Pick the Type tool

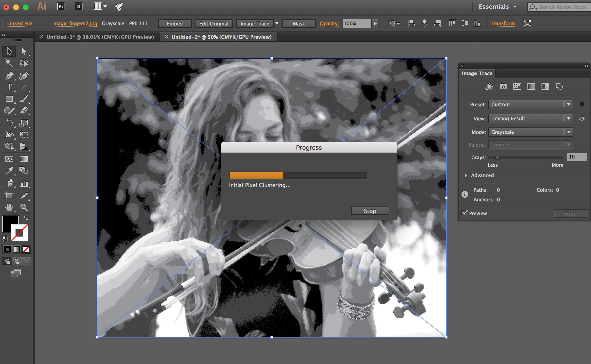point(9,87)
